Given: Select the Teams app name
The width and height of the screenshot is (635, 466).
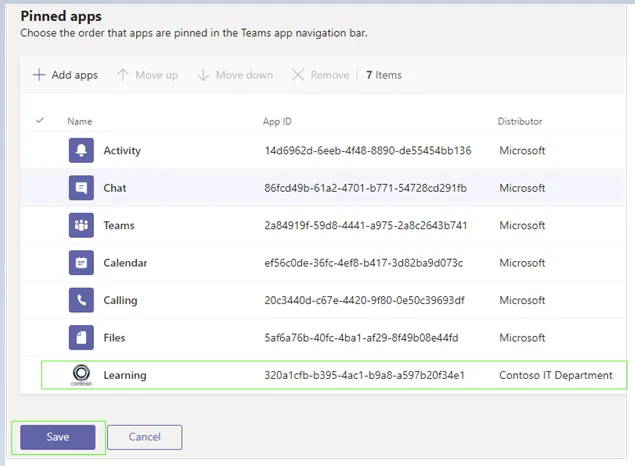Looking at the screenshot, I should coord(119,226).
